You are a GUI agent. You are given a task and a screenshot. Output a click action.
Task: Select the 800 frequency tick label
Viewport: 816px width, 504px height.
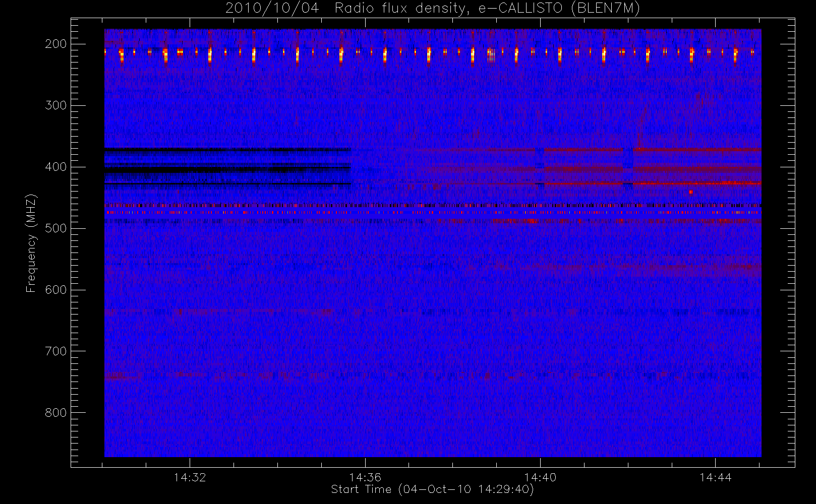click(56, 413)
